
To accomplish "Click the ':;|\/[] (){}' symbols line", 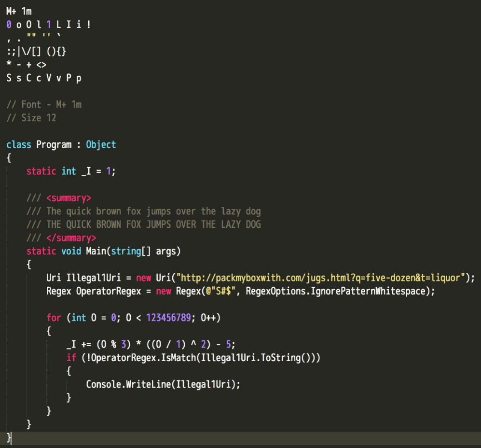I will pos(36,51).
